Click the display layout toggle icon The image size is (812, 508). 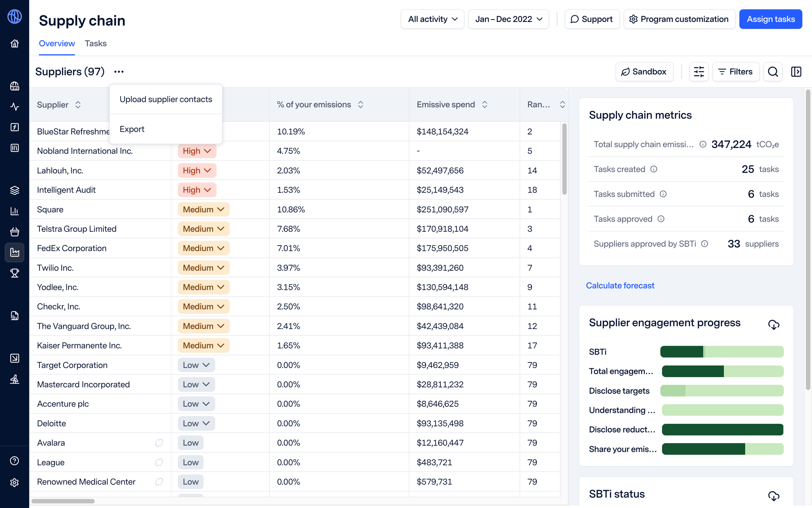796,71
